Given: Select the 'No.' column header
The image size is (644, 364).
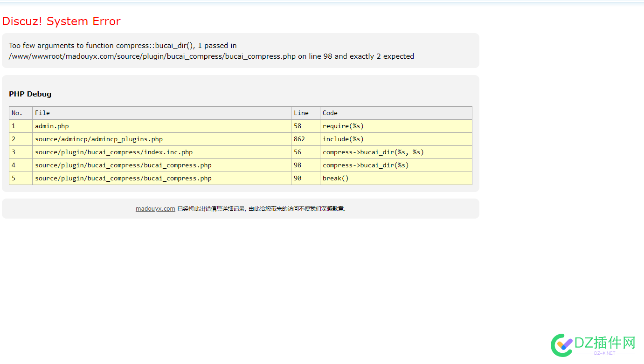Looking at the screenshot, I should pyautogui.click(x=21, y=113).
